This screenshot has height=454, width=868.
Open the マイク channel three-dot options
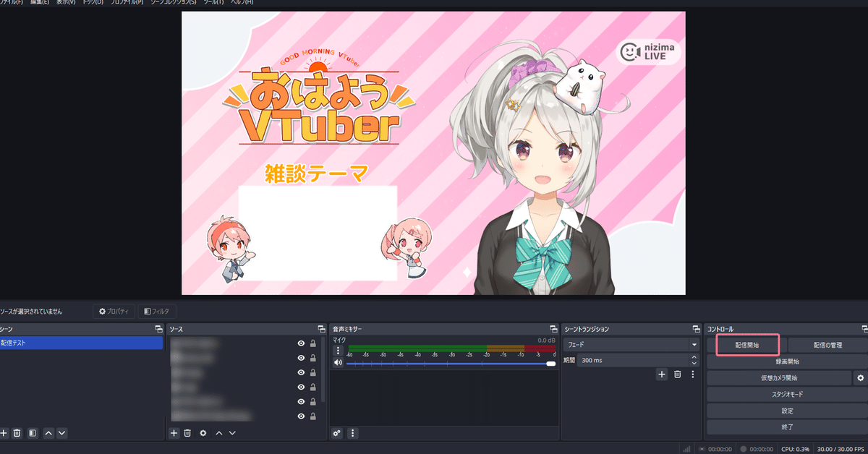pyautogui.click(x=337, y=350)
